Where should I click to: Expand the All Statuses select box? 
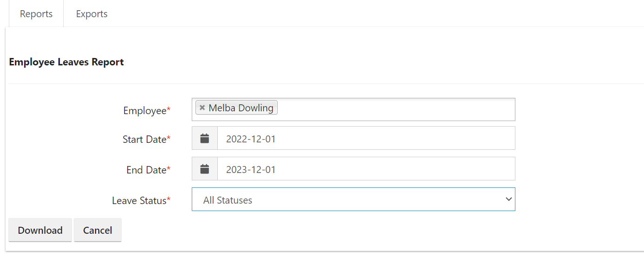353,199
